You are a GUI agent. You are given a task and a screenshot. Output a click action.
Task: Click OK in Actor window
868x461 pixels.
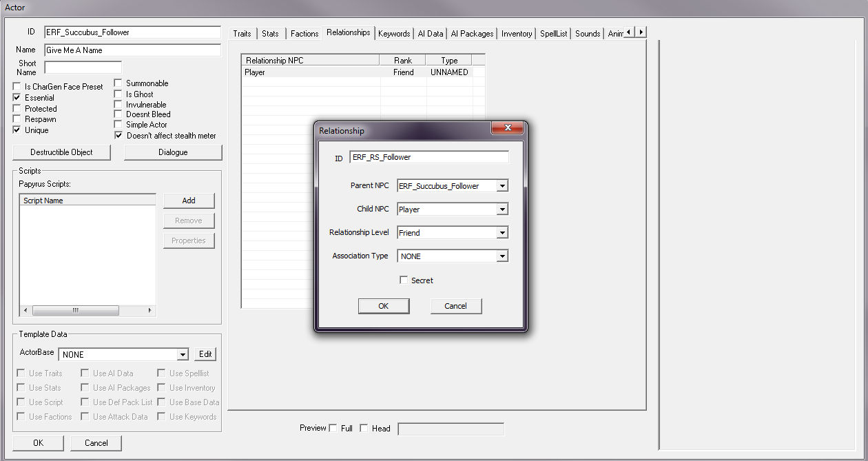click(x=38, y=443)
